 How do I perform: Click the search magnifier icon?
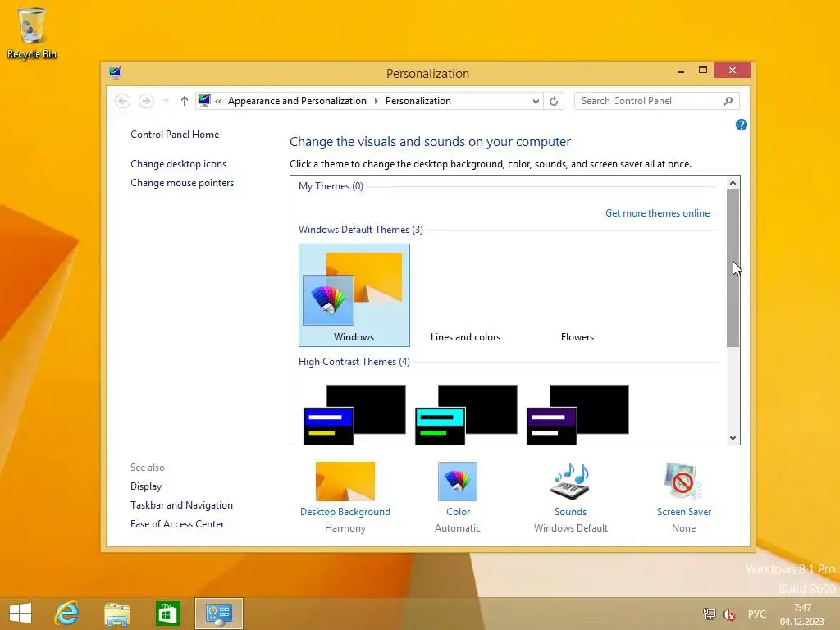(728, 101)
